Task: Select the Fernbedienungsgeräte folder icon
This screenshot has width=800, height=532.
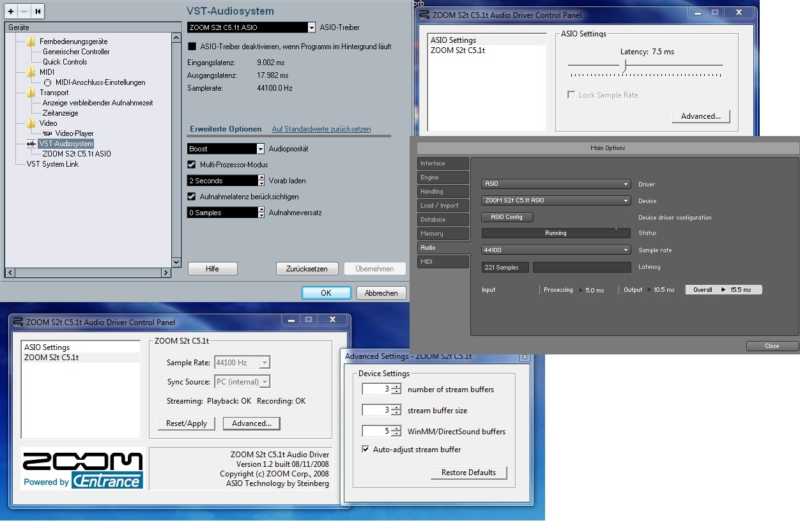Action: tap(31, 42)
